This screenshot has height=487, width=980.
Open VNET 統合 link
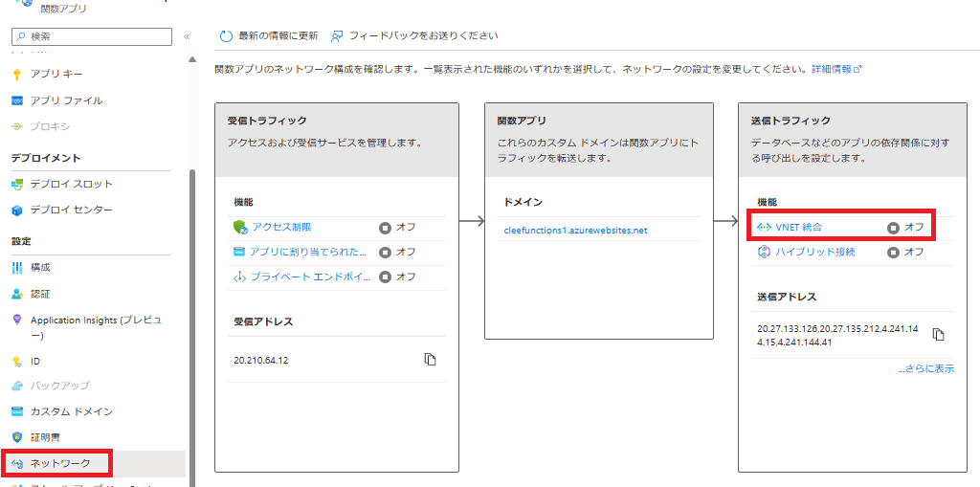tap(799, 228)
